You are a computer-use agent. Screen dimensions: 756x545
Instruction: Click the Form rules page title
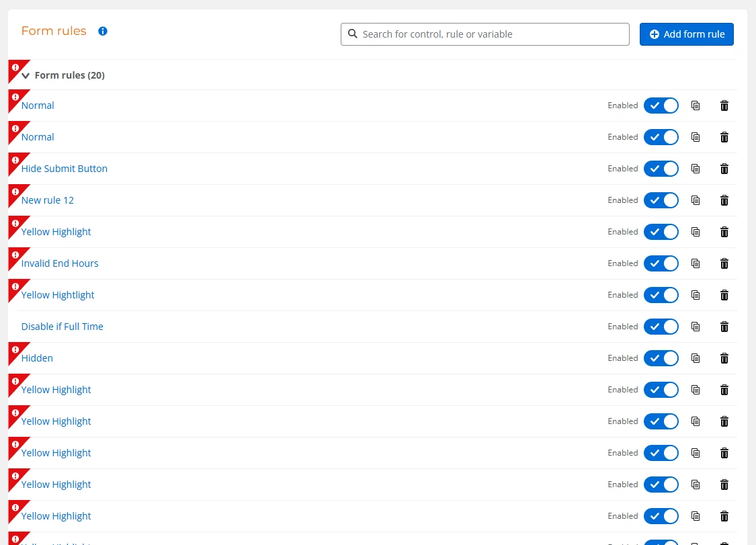tap(54, 31)
